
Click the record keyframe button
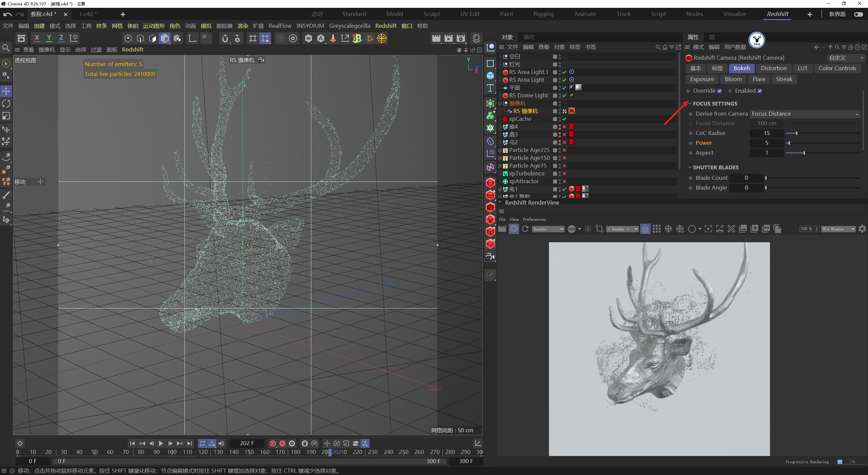(x=273, y=443)
